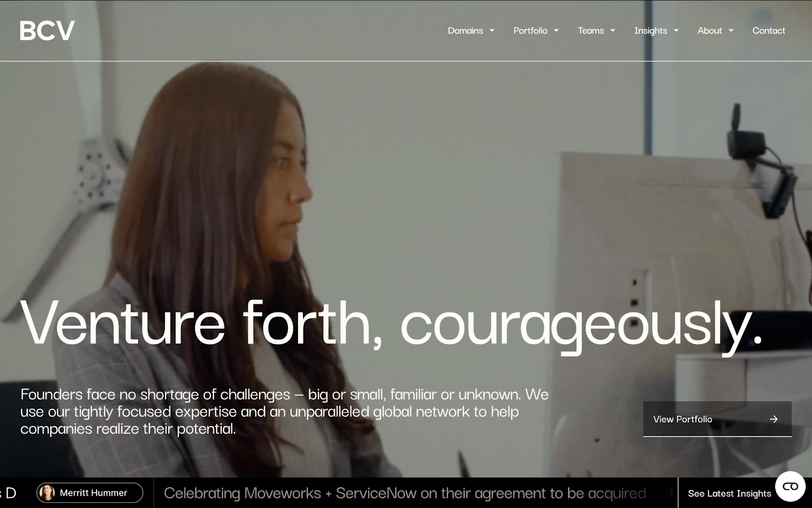The width and height of the screenshot is (812, 508).
Task: Expand the About dropdown arrow
Action: 731,30
